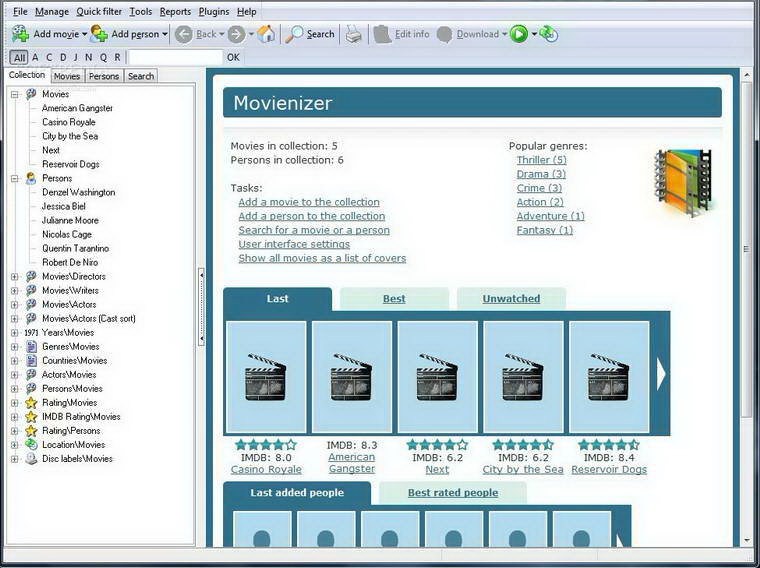Open the Best rated people tab
Viewport: 760px width, 568px height.
[x=453, y=493]
